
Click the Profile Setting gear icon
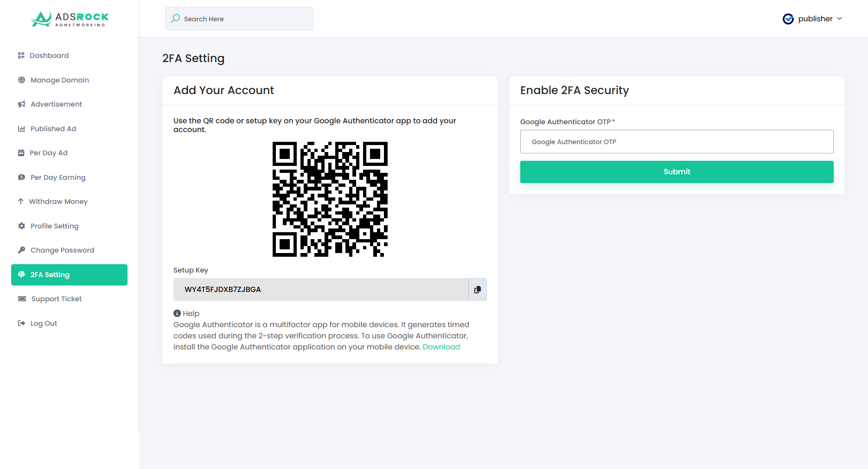coord(21,226)
